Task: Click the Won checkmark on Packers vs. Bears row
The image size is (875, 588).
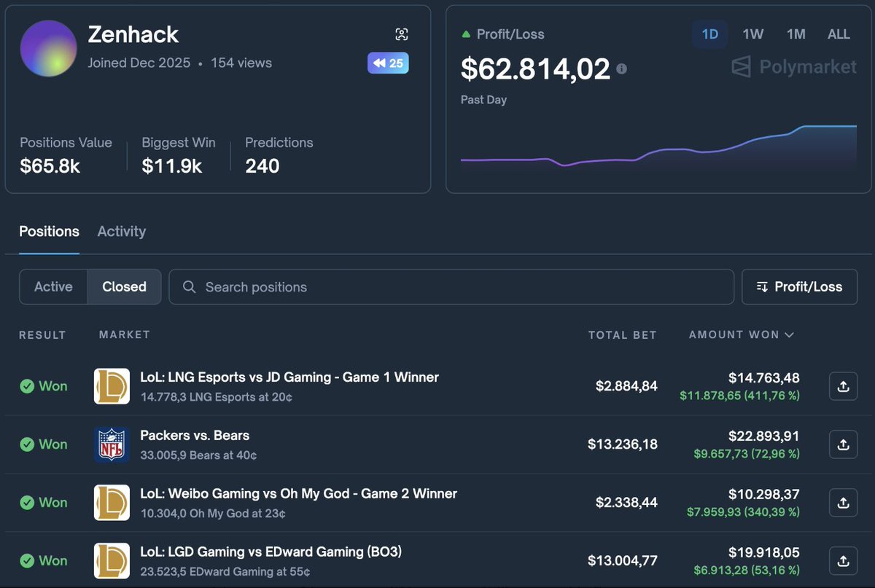Action: pos(27,444)
